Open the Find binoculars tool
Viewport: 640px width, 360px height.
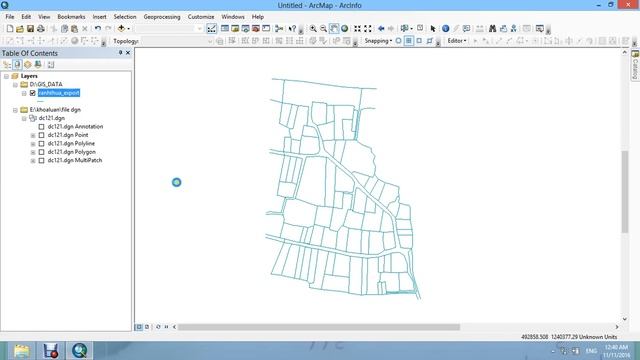[x=493, y=29]
